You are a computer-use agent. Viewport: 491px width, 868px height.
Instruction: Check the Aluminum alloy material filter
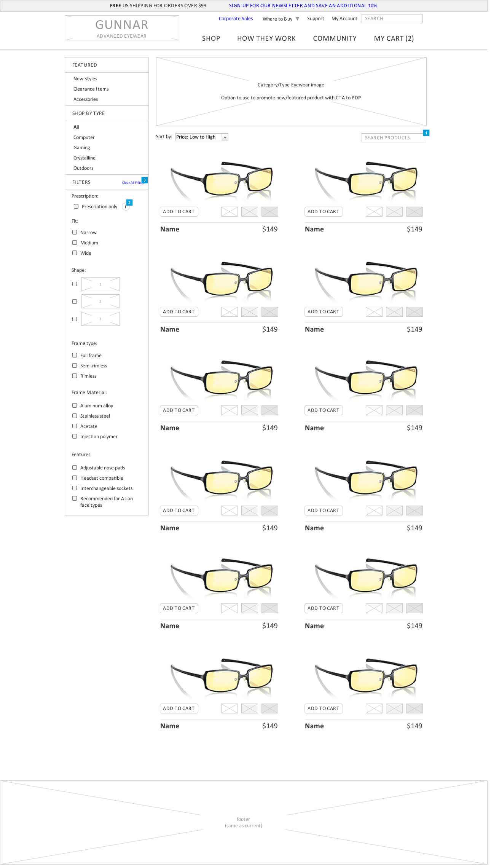pyautogui.click(x=75, y=405)
